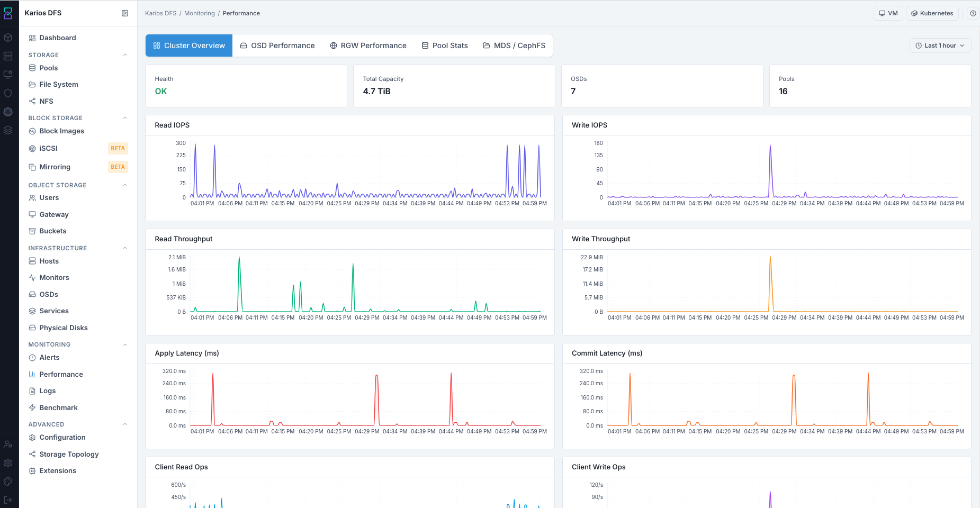Click the Configuration gear icon
Image resolution: width=980 pixels, height=508 pixels.
(x=32, y=438)
